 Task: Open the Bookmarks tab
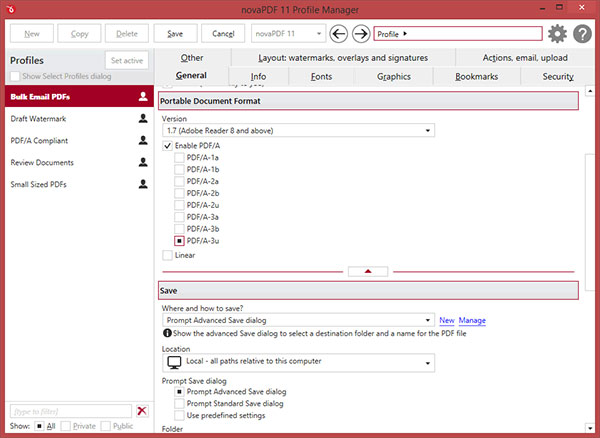[x=476, y=77]
